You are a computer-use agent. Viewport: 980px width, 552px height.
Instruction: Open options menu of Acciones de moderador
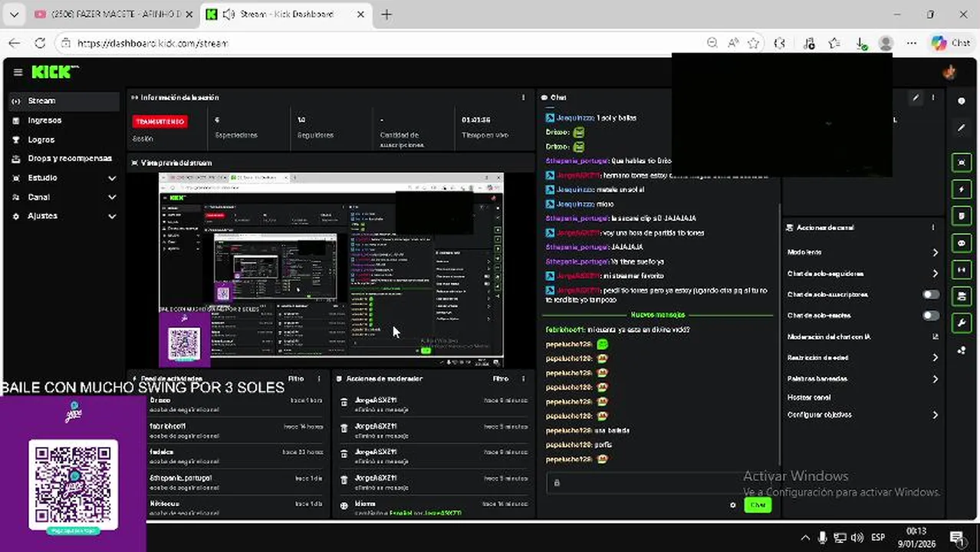(524, 379)
